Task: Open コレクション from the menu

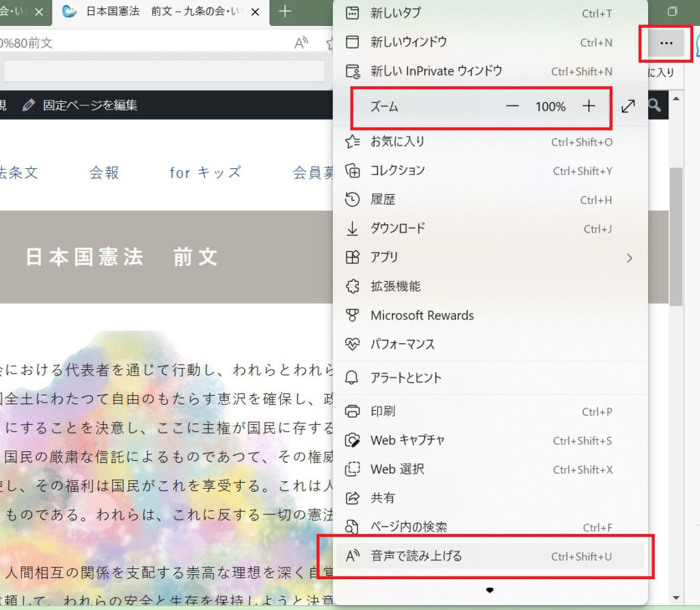Action: pyautogui.click(x=489, y=170)
